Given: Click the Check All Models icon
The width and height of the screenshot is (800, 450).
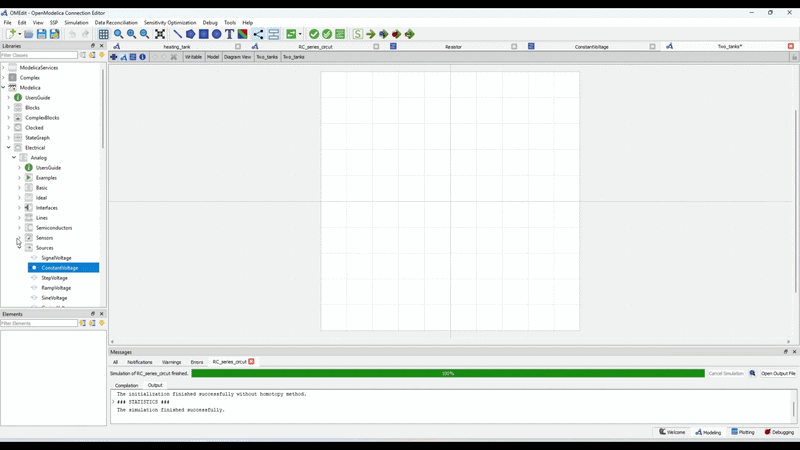Looking at the screenshot, I should coord(327,34).
